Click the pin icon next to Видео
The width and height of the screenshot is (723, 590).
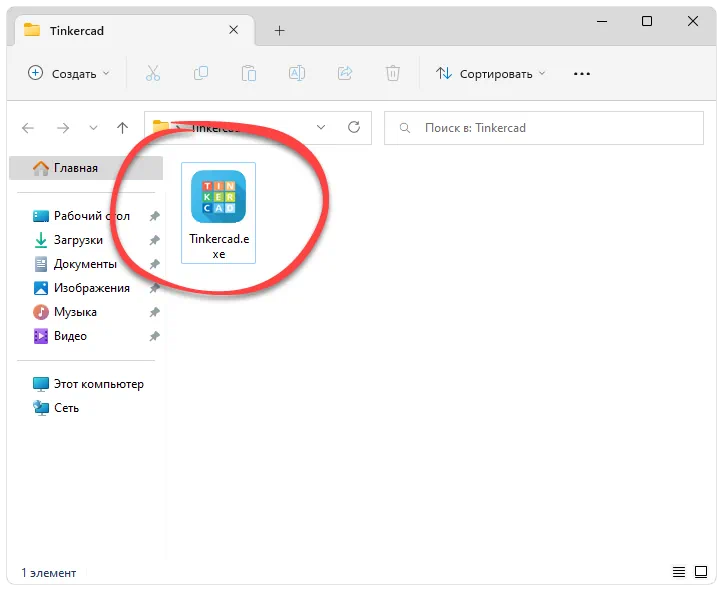[x=154, y=336]
